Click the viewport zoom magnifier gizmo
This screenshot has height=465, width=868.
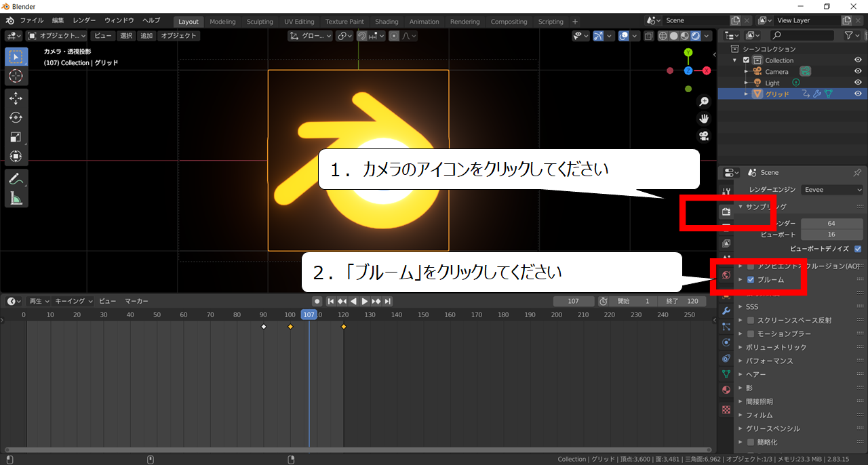point(704,102)
